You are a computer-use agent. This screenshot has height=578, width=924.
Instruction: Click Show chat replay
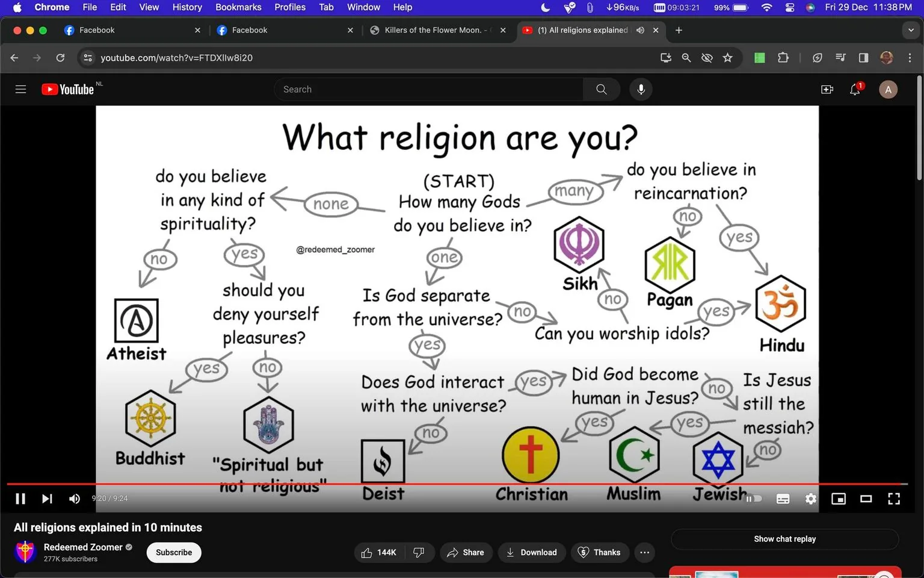[x=784, y=539]
